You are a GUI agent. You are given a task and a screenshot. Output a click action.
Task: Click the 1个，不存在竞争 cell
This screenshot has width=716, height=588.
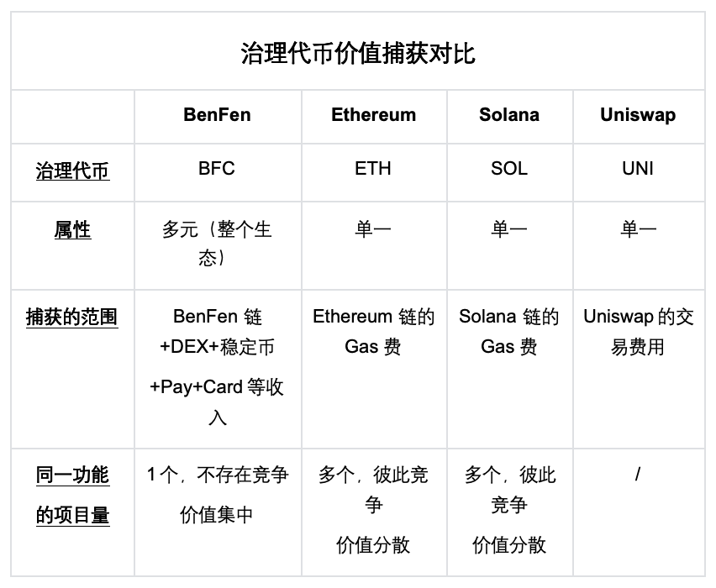pyautogui.click(x=217, y=475)
